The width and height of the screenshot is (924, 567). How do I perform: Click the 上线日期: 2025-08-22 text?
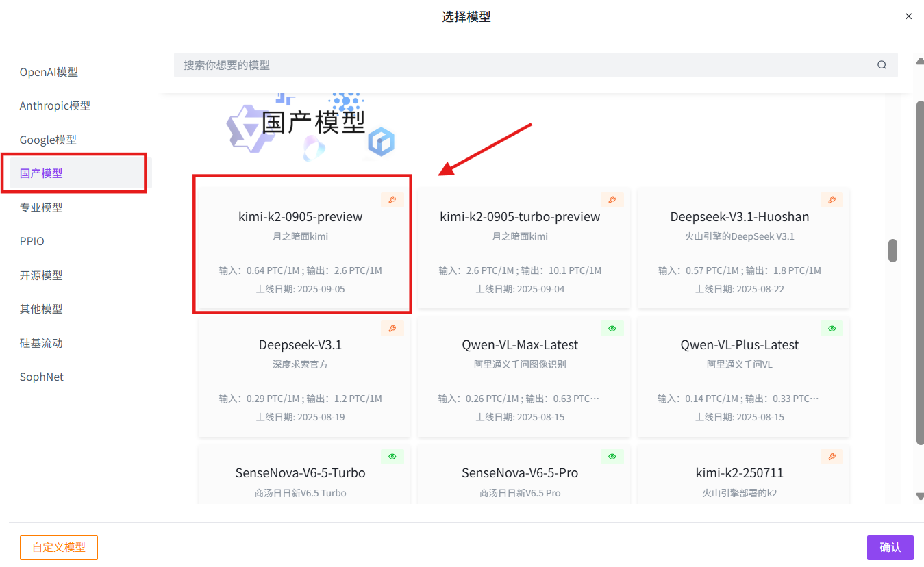740,289
